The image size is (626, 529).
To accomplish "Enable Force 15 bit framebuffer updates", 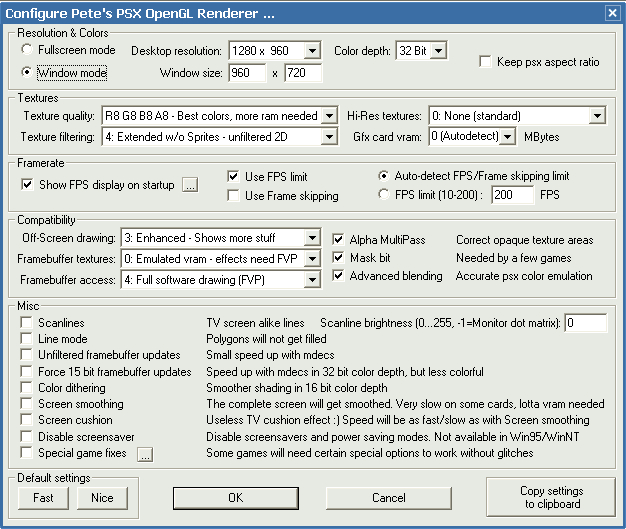I will pos(26,371).
